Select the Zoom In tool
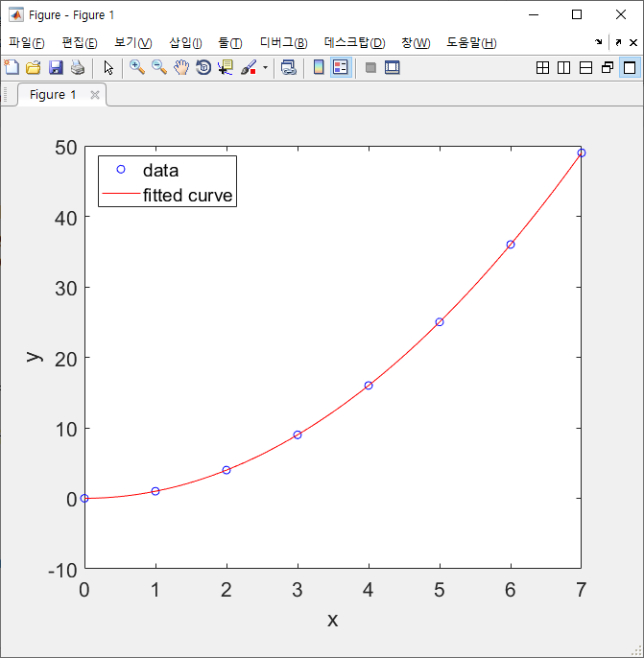This screenshot has width=644, height=658. (137, 67)
